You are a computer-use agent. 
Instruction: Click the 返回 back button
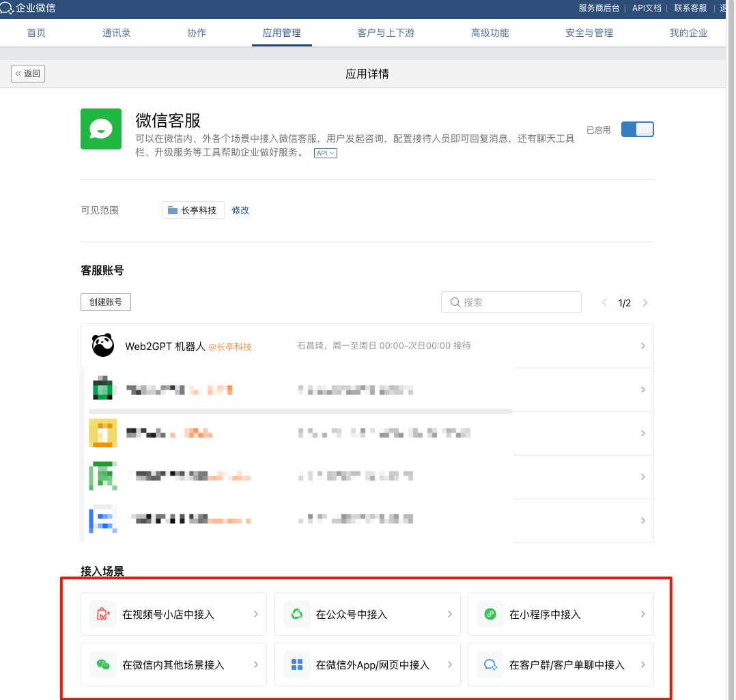click(28, 74)
